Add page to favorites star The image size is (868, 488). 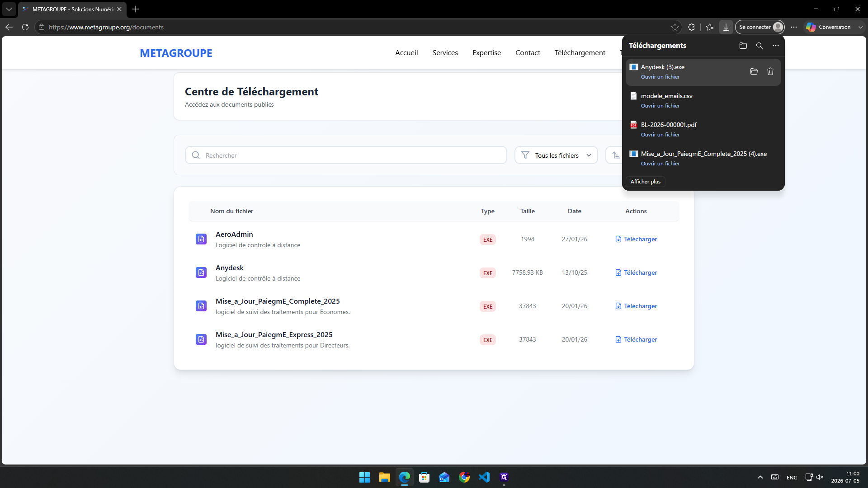tap(675, 27)
